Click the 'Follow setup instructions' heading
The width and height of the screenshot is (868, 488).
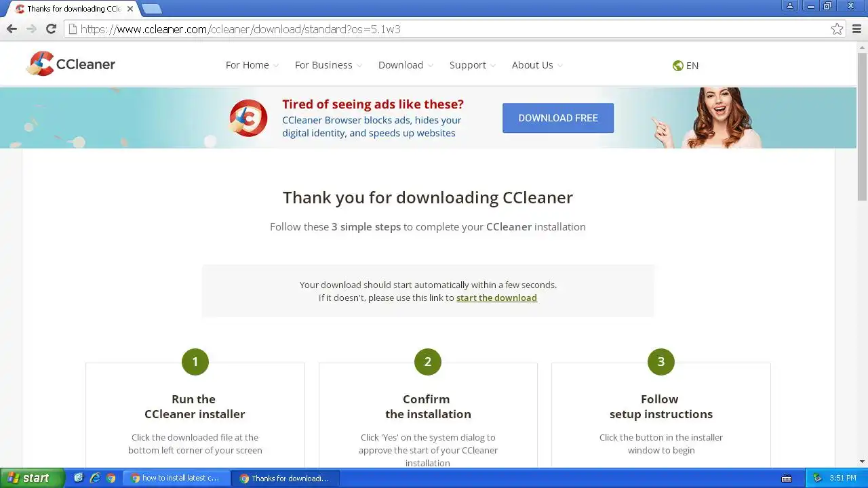pyautogui.click(x=661, y=407)
